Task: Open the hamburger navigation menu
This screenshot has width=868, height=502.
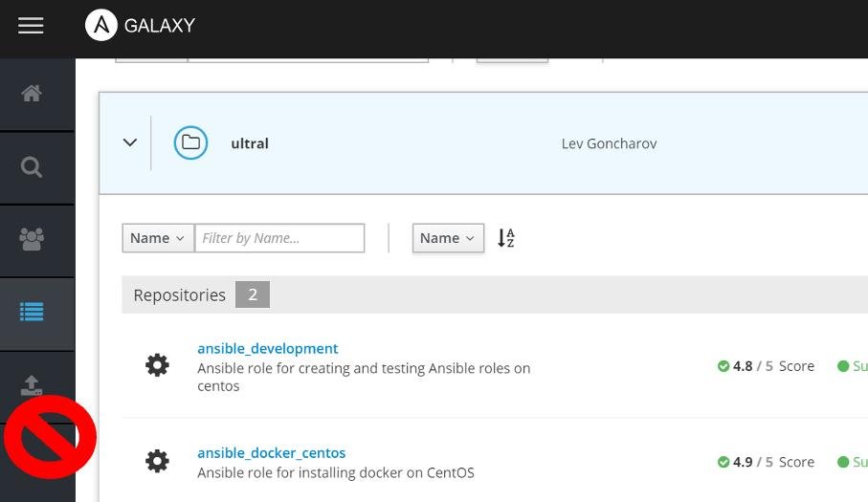Action: pos(31,26)
